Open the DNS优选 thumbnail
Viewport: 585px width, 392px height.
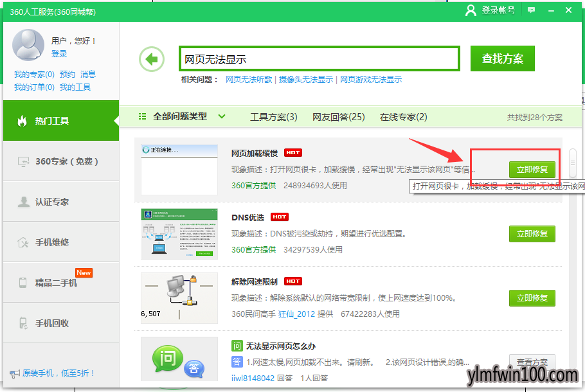pyautogui.click(x=179, y=234)
